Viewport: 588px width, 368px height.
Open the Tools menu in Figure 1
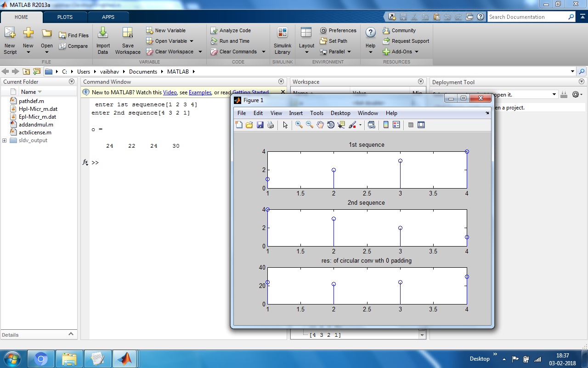317,113
